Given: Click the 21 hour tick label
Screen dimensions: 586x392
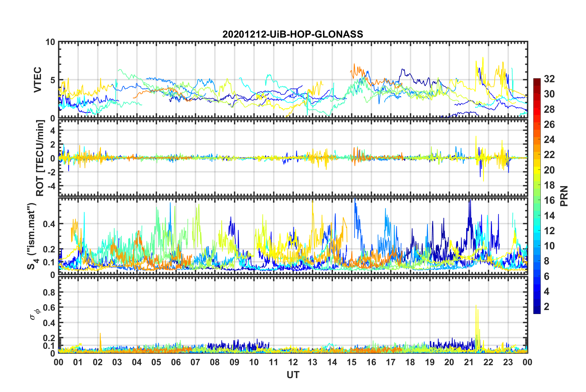Looking at the screenshot, I should (469, 362).
